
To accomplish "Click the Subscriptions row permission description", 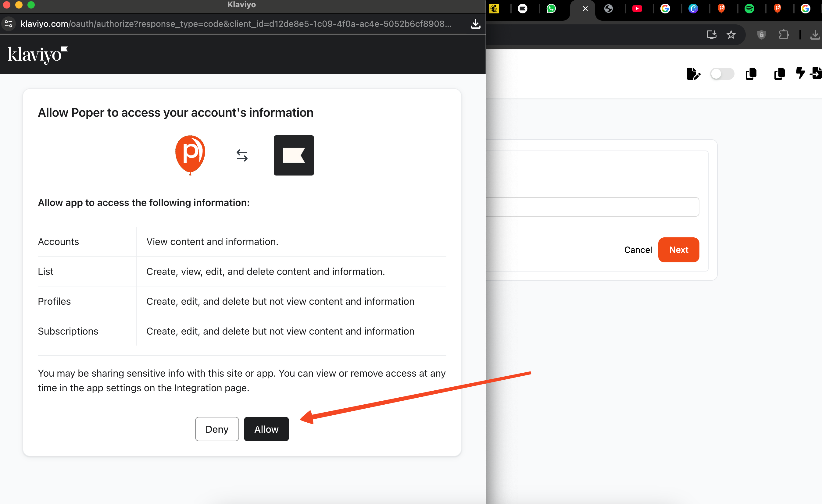I will click(x=280, y=331).
